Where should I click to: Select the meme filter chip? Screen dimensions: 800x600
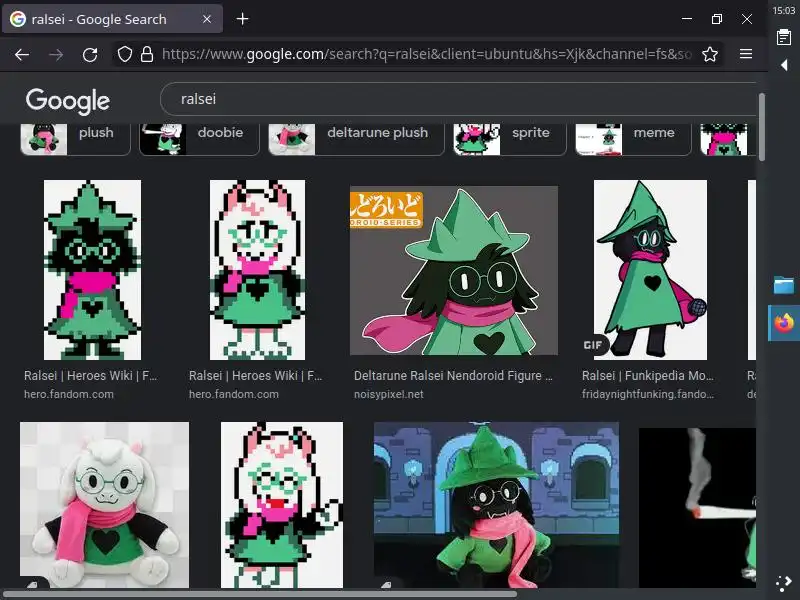tap(633, 139)
